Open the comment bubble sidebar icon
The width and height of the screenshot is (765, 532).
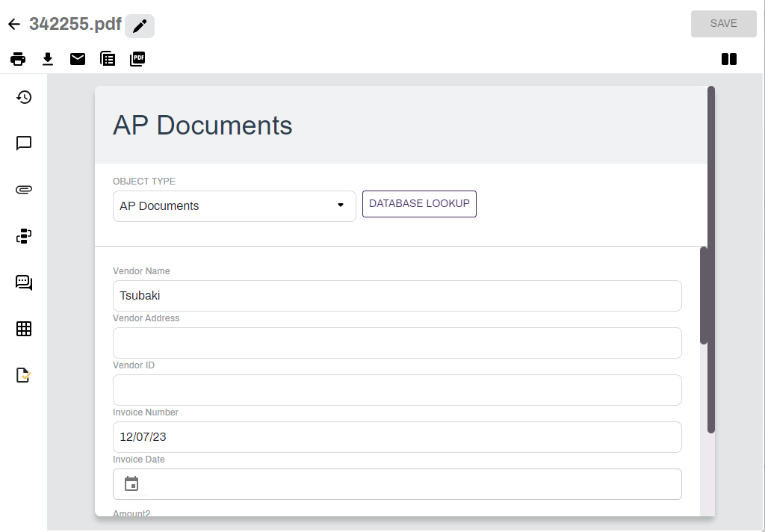(24, 143)
